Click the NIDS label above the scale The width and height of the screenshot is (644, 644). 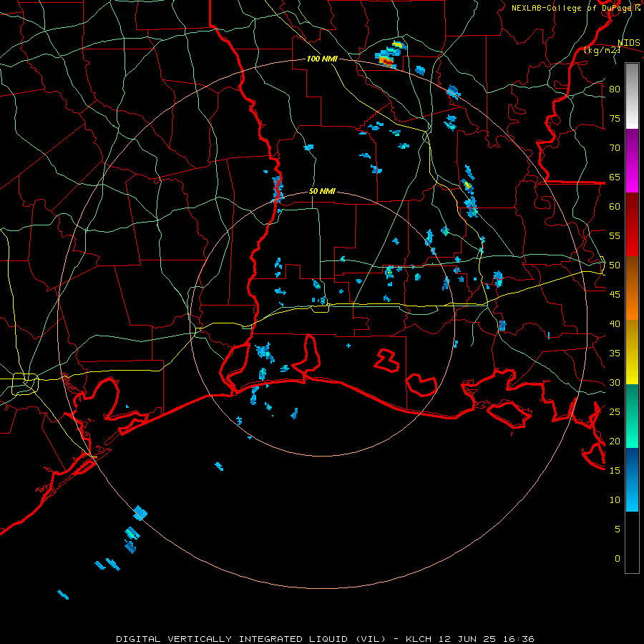coord(628,43)
